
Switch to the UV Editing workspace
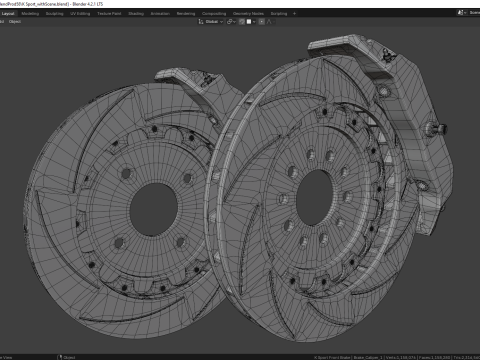coord(80,14)
